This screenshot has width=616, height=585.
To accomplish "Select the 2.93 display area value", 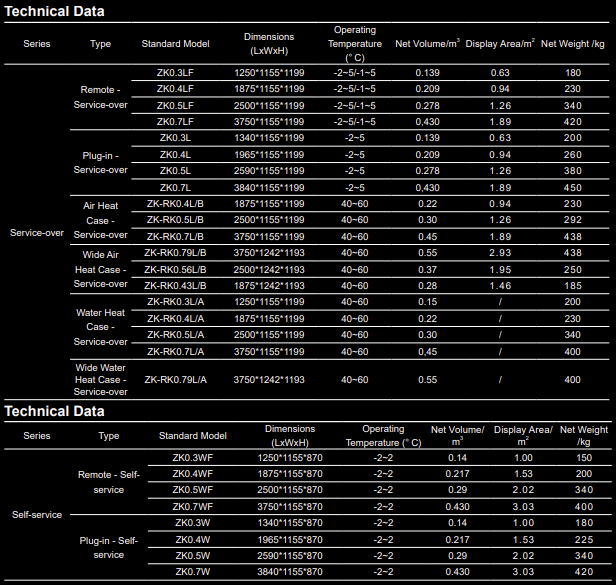I will (x=500, y=253).
